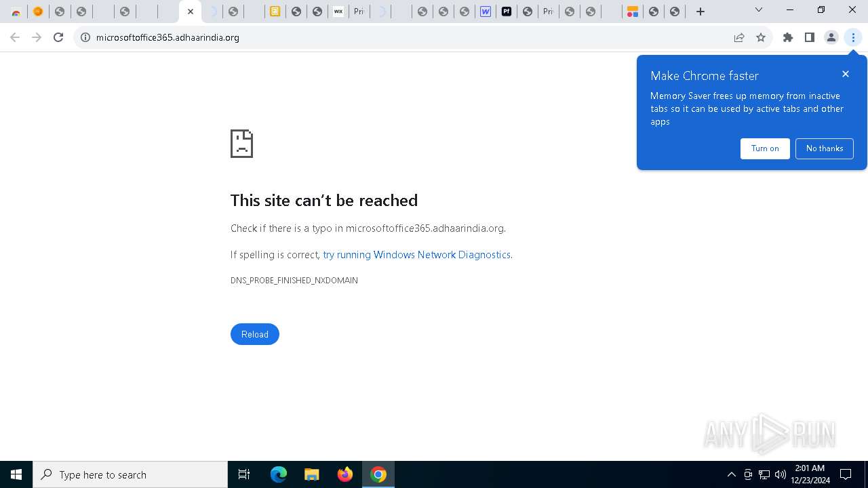This screenshot has width=868, height=488.
Task: Click the sad page error icon
Action: (241, 144)
